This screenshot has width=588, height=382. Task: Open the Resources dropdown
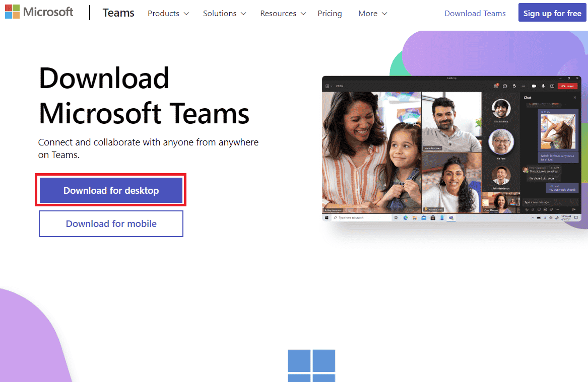click(282, 14)
